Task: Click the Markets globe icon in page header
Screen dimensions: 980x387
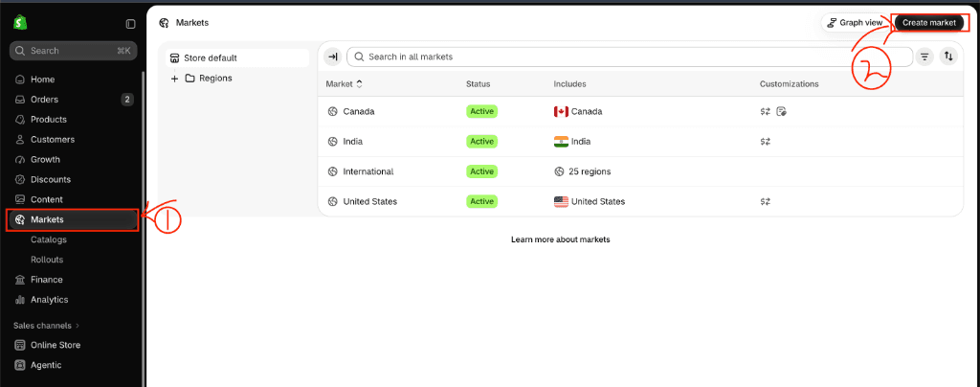Action: [165, 22]
